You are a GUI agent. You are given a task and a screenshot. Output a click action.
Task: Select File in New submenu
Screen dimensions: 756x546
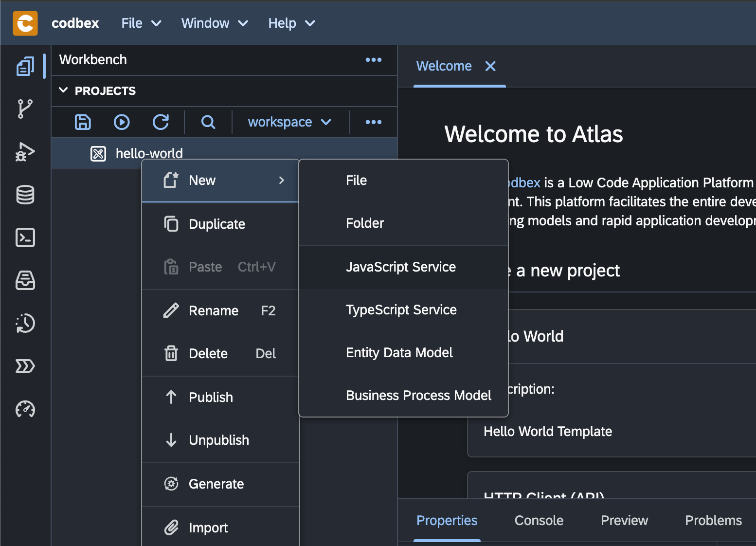(403, 181)
